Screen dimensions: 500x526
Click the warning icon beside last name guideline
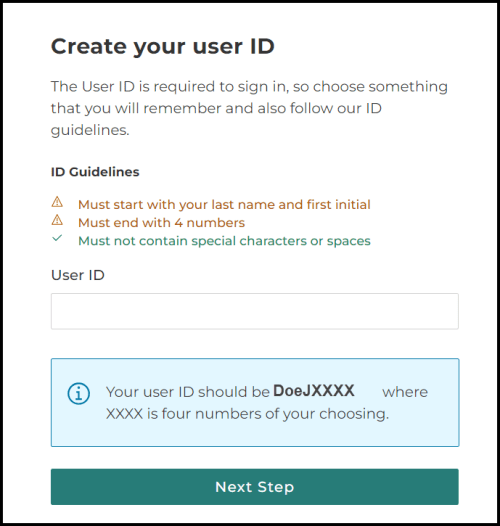[57, 202]
